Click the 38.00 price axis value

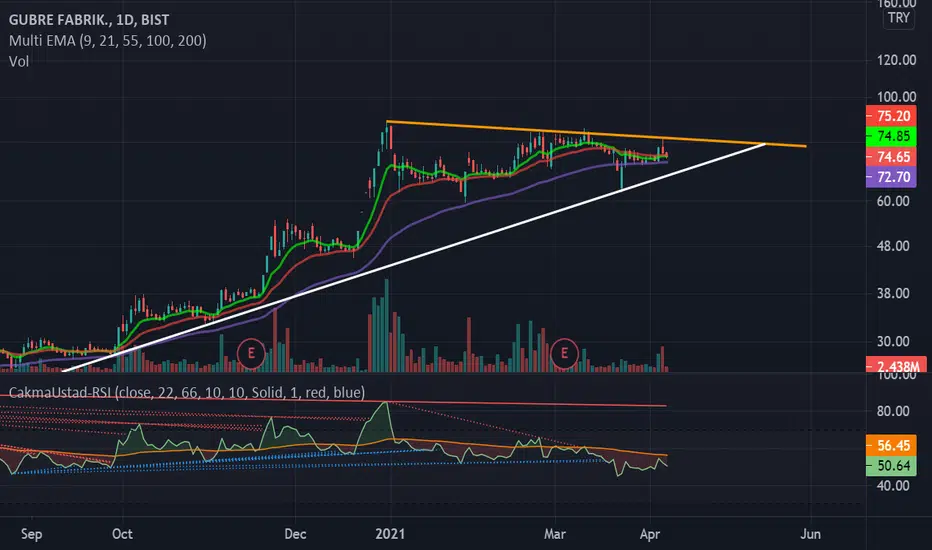893,293
